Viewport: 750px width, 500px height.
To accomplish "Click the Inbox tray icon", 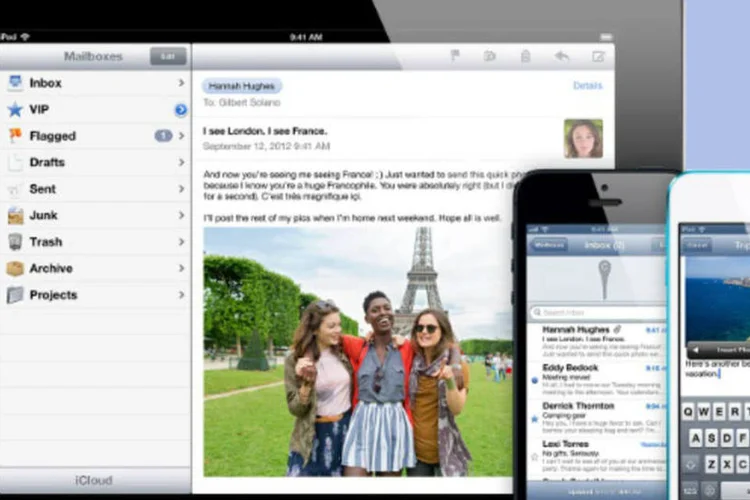I will pyautogui.click(x=15, y=83).
